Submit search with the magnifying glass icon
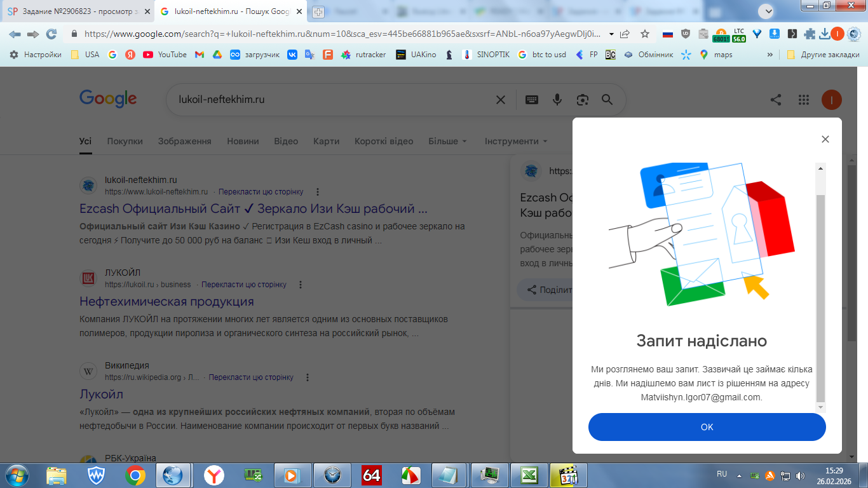The height and width of the screenshot is (488, 868). tap(607, 100)
